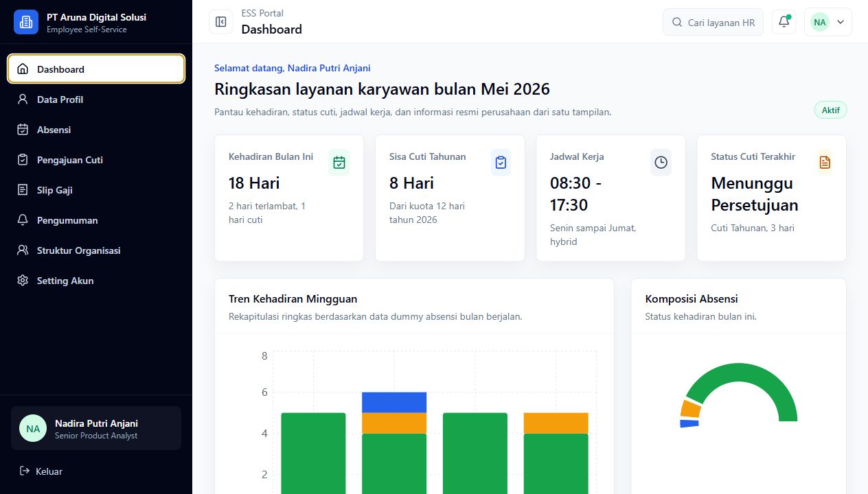The width and height of the screenshot is (868, 494).
Task: Go to the Data Profil page
Action: [96, 99]
